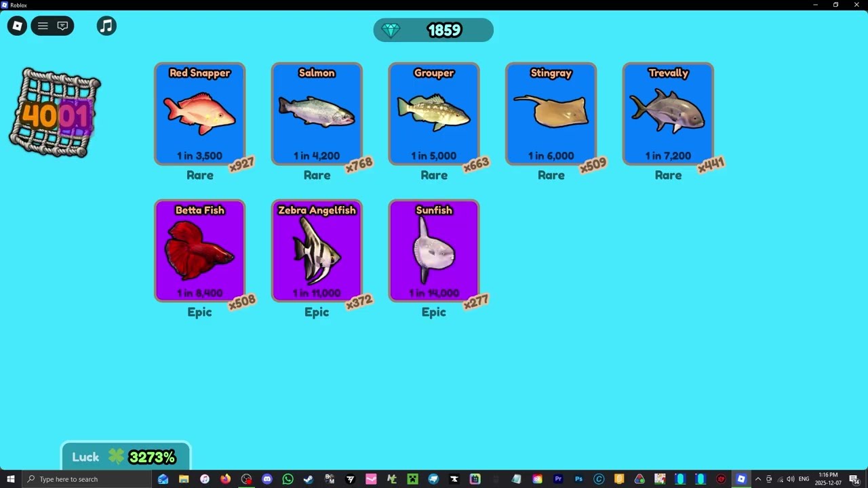Open Photoshop from taskbar
The image size is (868, 488).
pos(578,479)
